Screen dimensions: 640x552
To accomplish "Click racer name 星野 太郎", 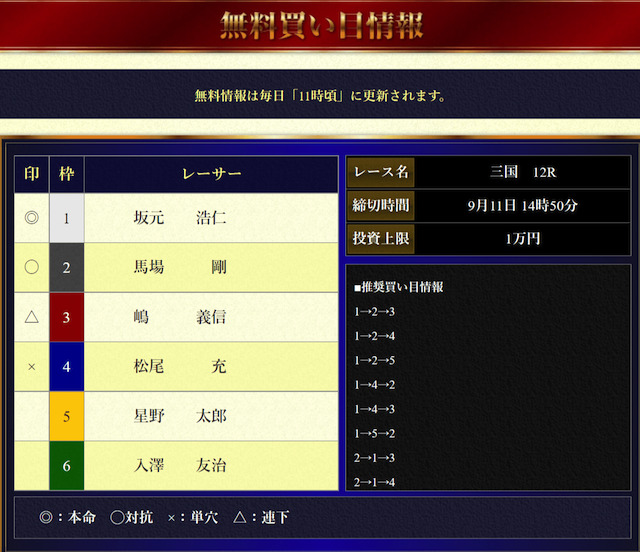I will 180,416.
